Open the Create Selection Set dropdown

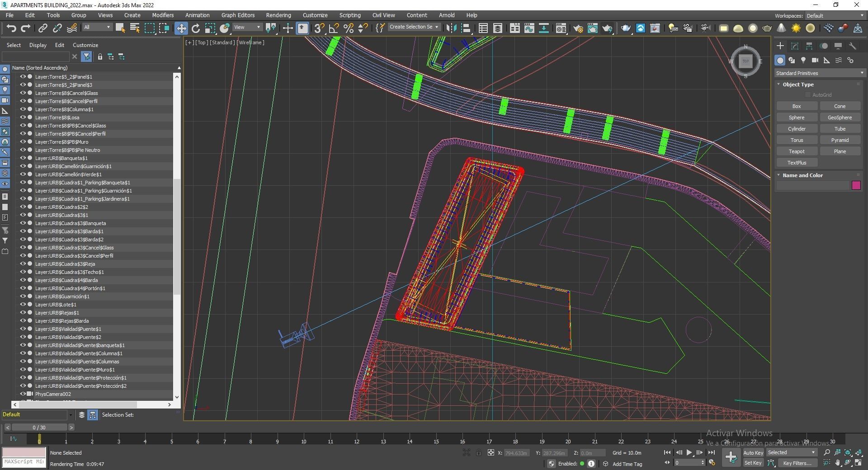click(x=414, y=27)
